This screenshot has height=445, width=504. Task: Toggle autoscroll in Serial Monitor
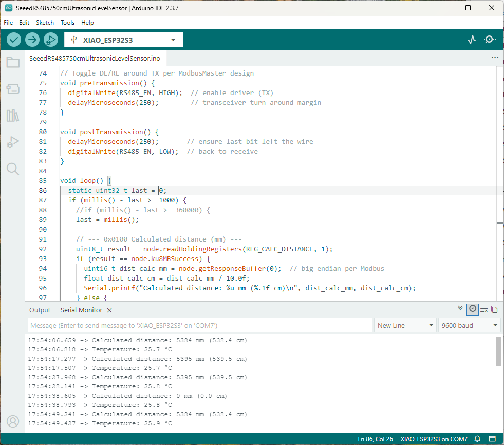[460, 308]
